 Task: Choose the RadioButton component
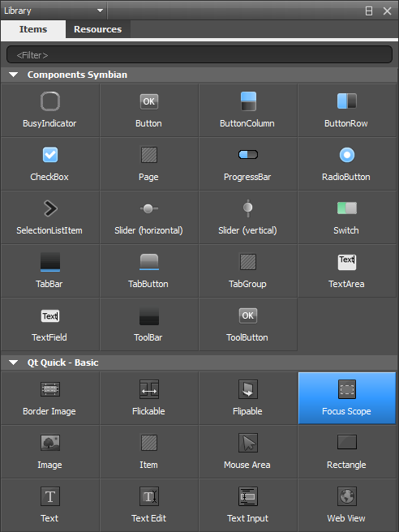point(347,164)
